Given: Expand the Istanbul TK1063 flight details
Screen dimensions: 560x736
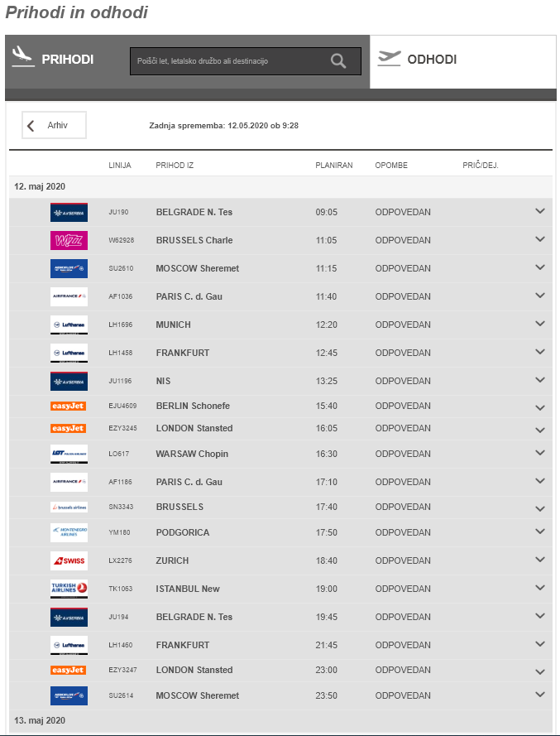Looking at the screenshot, I should tap(540, 588).
